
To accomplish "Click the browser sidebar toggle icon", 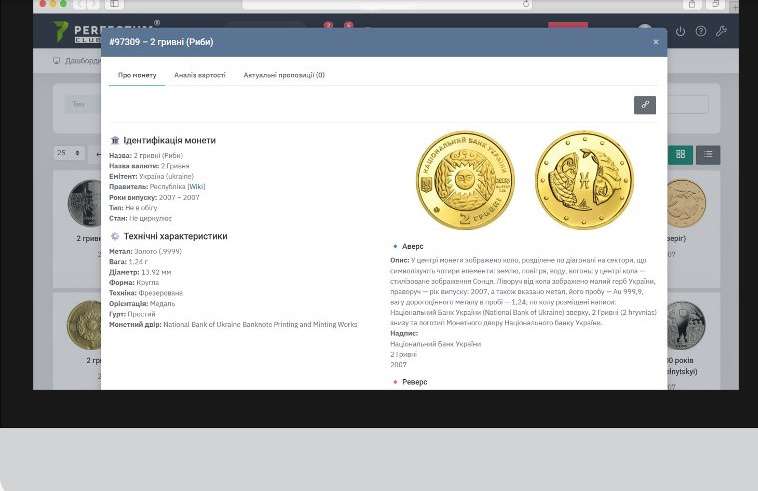I will 114,4.
